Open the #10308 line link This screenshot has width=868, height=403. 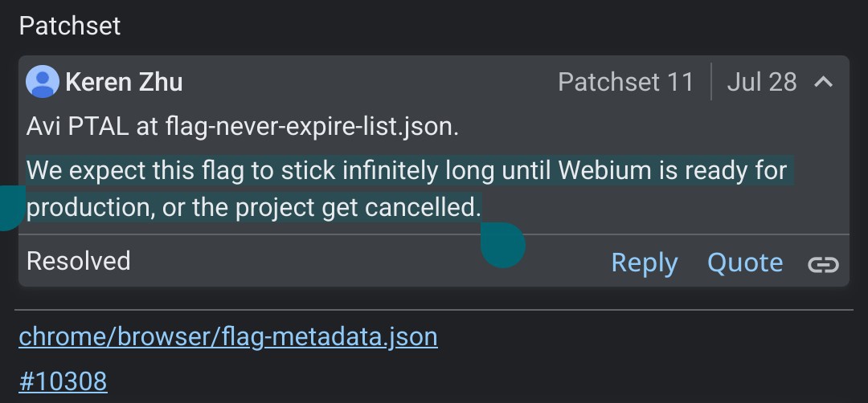(63, 381)
